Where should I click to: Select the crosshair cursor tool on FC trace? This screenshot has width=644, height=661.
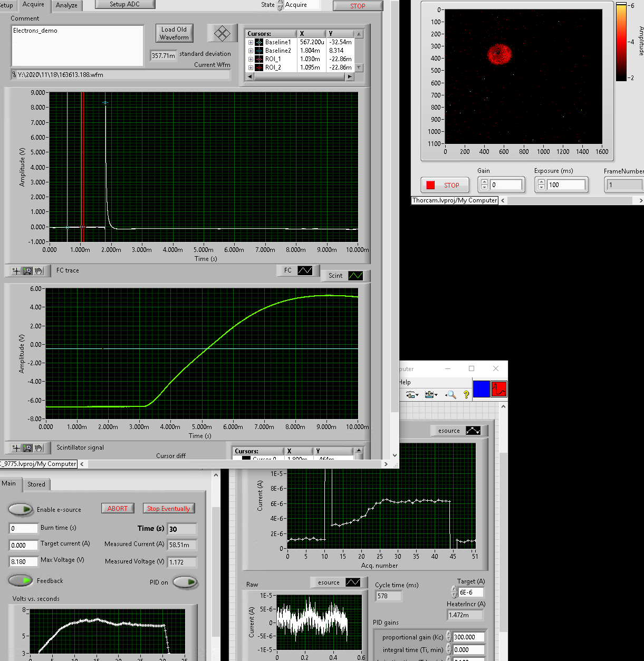tap(16, 271)
